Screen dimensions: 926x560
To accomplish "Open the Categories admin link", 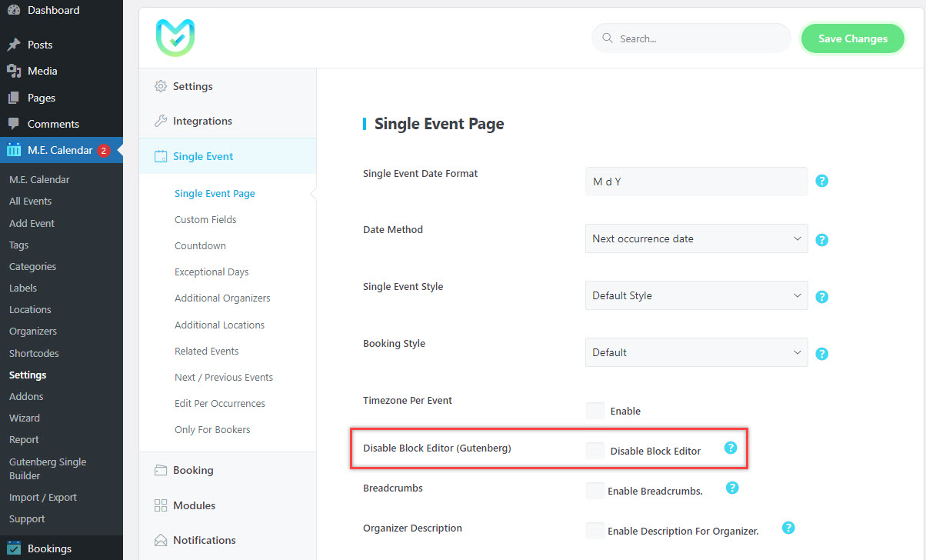I will click(32, 267).
